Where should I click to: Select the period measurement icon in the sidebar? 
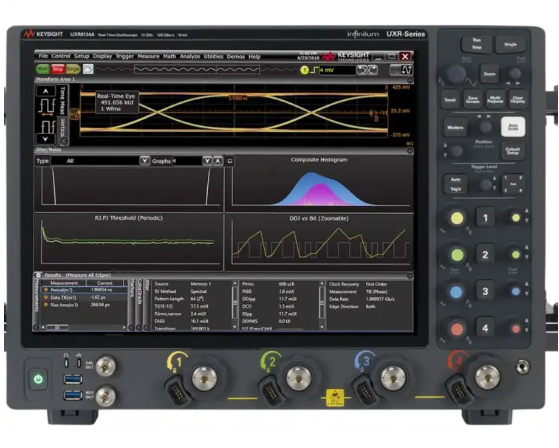coord(47,107)
